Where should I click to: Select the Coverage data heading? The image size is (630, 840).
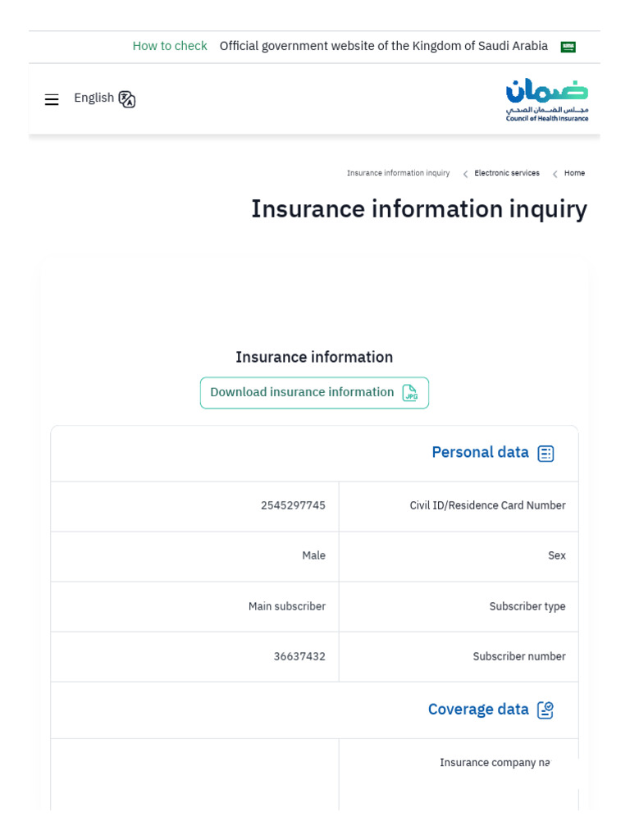coord(478,710)
